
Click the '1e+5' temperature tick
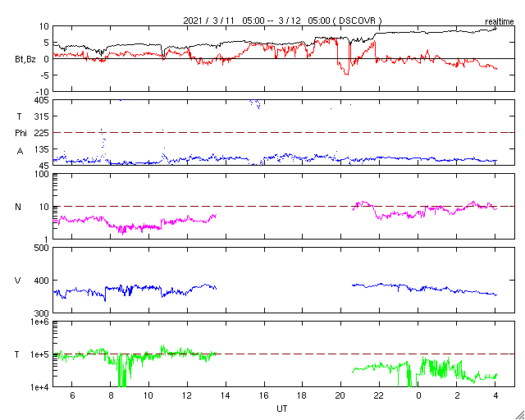click(39, 354)
